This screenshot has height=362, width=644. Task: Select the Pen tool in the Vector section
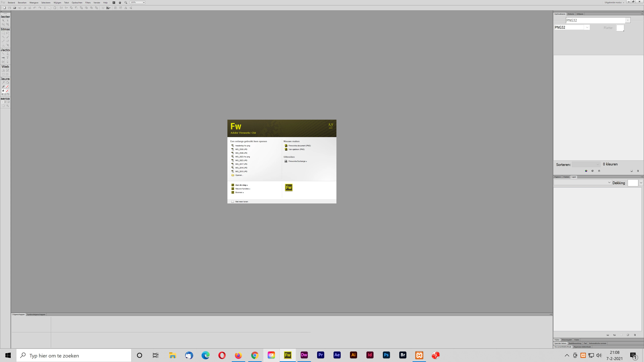8,54
